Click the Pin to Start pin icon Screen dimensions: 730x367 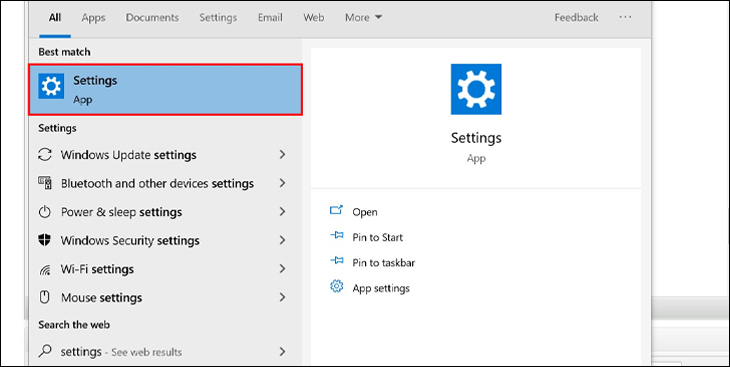tap(336, 236)
